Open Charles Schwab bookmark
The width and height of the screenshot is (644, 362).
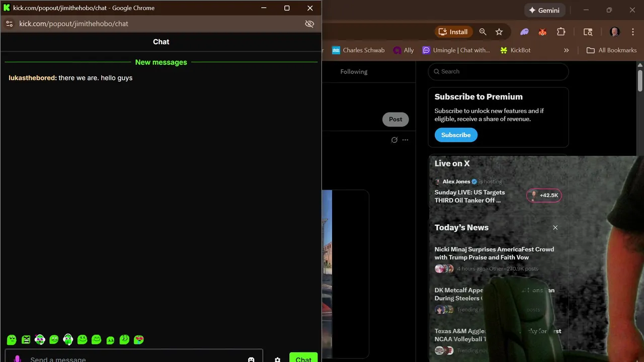coord(358,50)
